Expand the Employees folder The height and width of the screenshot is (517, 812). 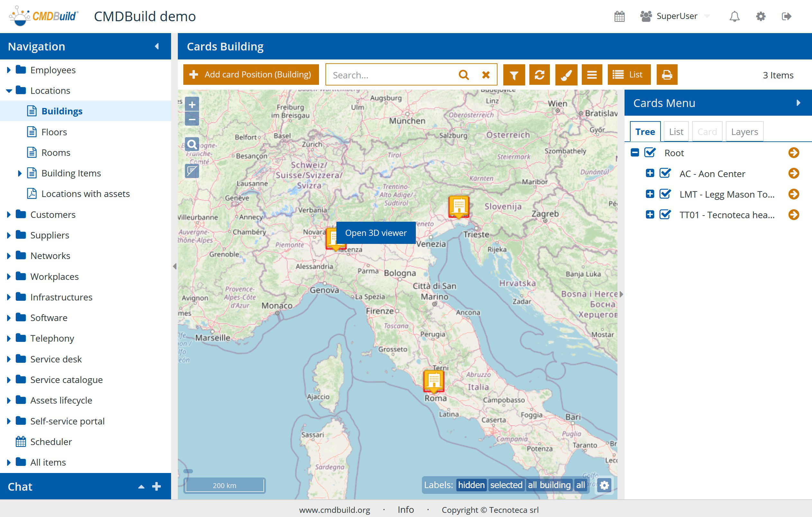pos(9,70)
